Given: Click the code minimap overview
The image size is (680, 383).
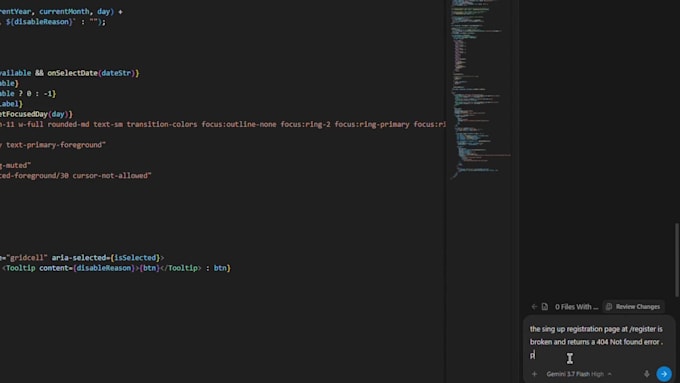Looking at the screenshot, I should [x=481, y=89].
